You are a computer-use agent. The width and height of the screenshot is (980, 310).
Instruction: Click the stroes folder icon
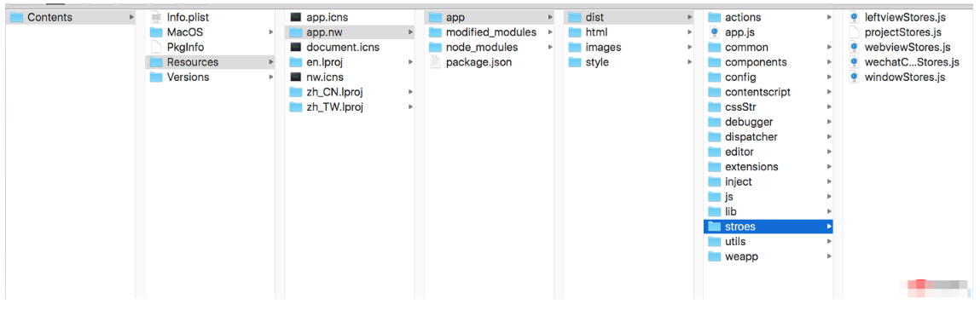point(715,227)
